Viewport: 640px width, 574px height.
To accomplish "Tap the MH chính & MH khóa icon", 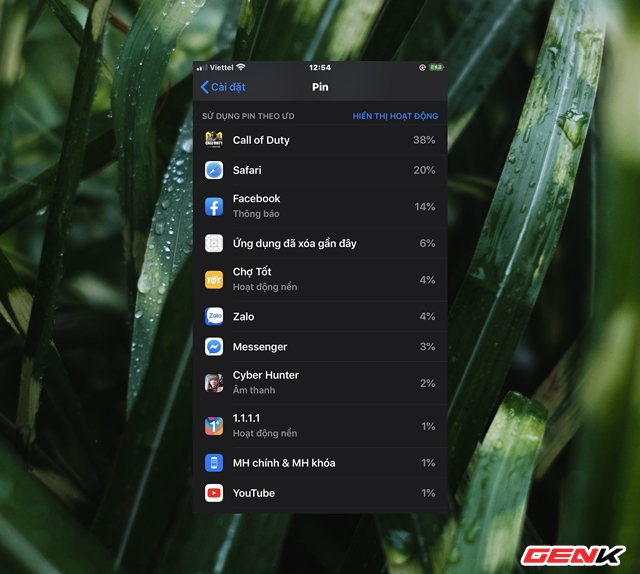I will coord(213,463).
